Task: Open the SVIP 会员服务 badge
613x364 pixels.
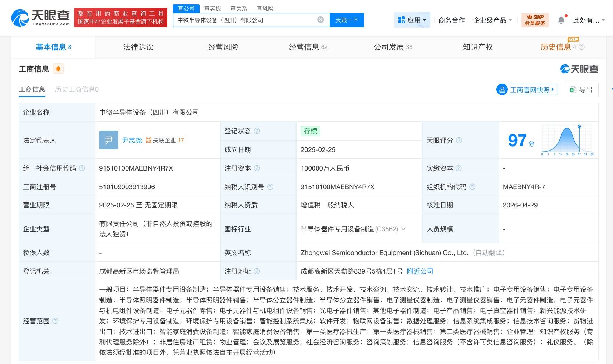Action: [535, 20]
